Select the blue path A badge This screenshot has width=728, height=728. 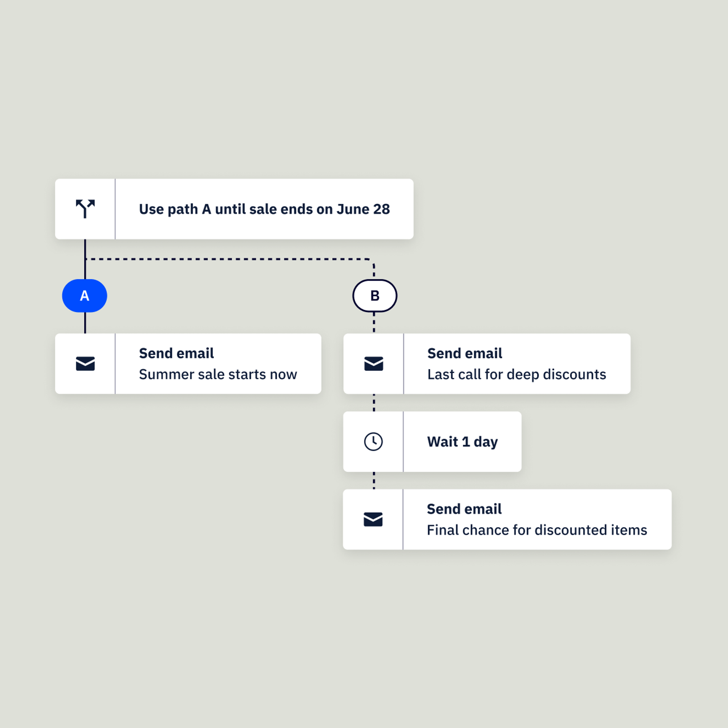85,296
